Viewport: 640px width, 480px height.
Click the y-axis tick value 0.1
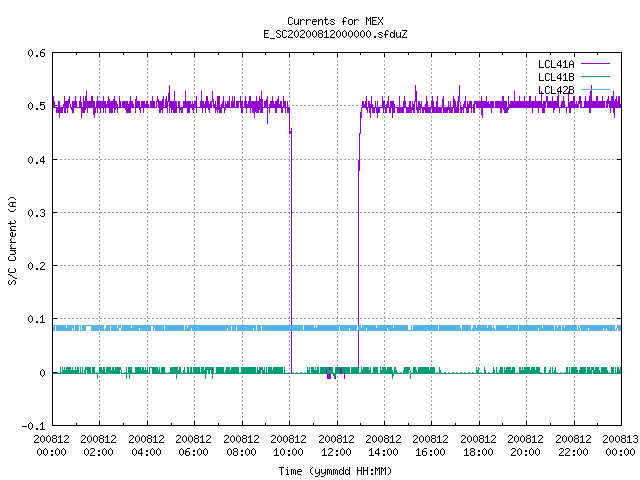point(36,319)
